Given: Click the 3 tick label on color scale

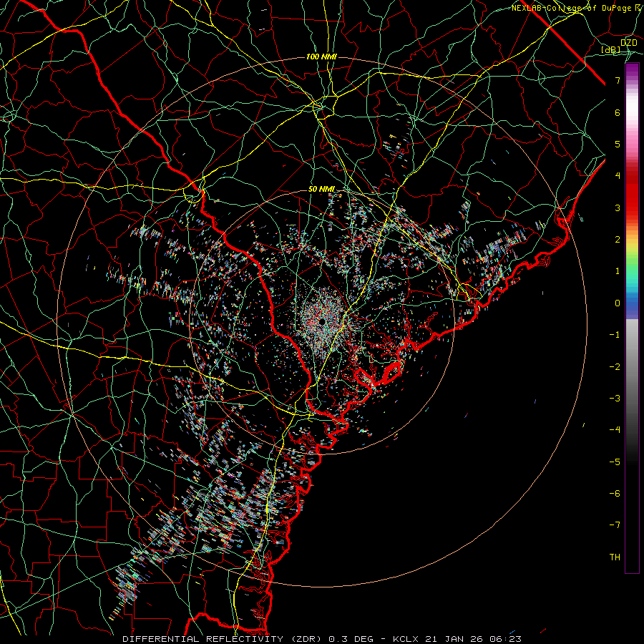Looking at the screenshot, I should coord(618,208).
